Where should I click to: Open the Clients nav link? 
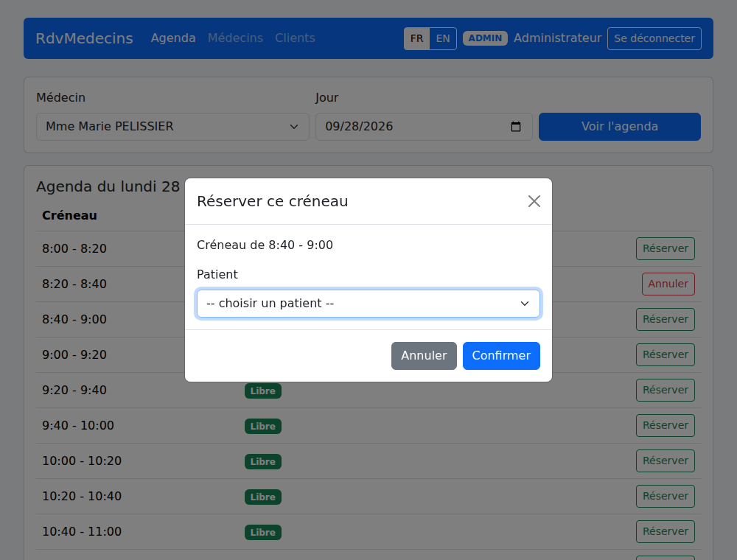(296, 38)
